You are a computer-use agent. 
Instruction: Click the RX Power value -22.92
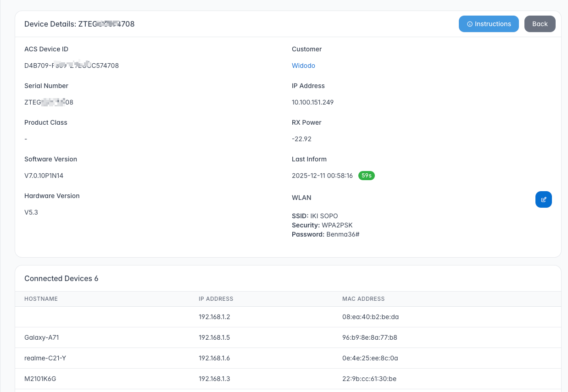click(x=301, y=139)
